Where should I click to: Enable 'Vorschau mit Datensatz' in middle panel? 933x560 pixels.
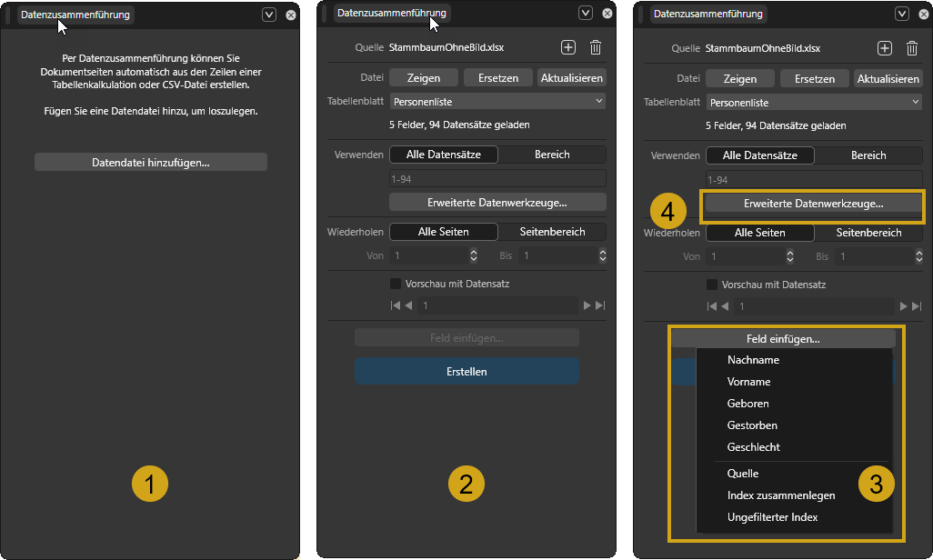[x=396, y=284]
